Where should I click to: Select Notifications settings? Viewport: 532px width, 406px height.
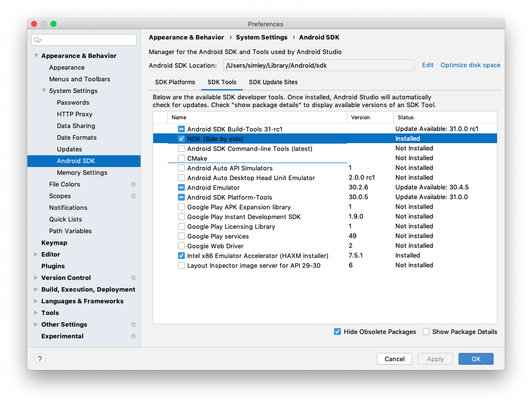[x=68, y=207]
